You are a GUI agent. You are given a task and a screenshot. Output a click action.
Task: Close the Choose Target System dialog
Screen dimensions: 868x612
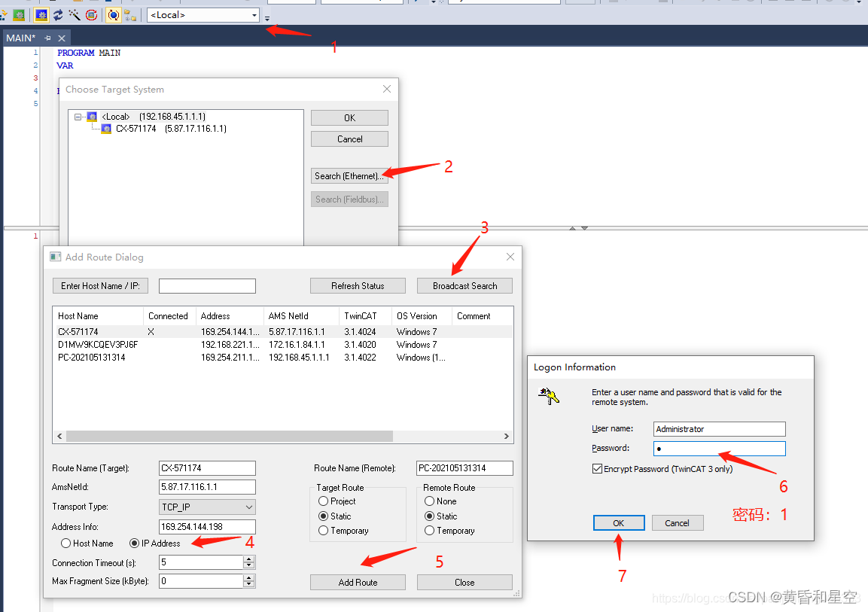pos(387,89)
